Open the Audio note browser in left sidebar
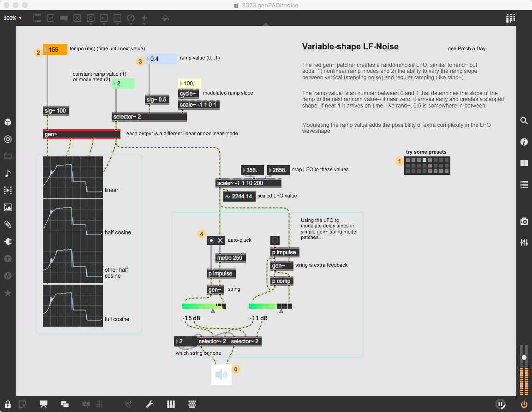This screenshot has width=532, height=412. [x=8, y=173]
